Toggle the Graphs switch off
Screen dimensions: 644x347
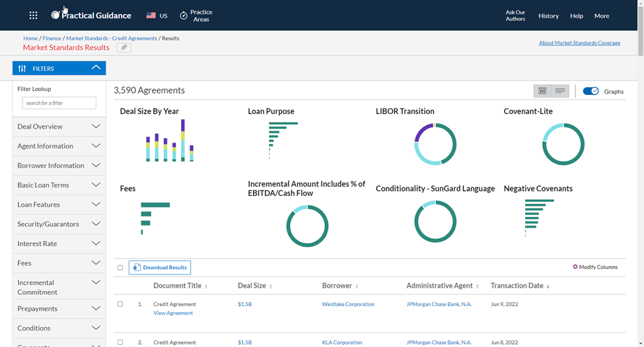pos(590,91)
